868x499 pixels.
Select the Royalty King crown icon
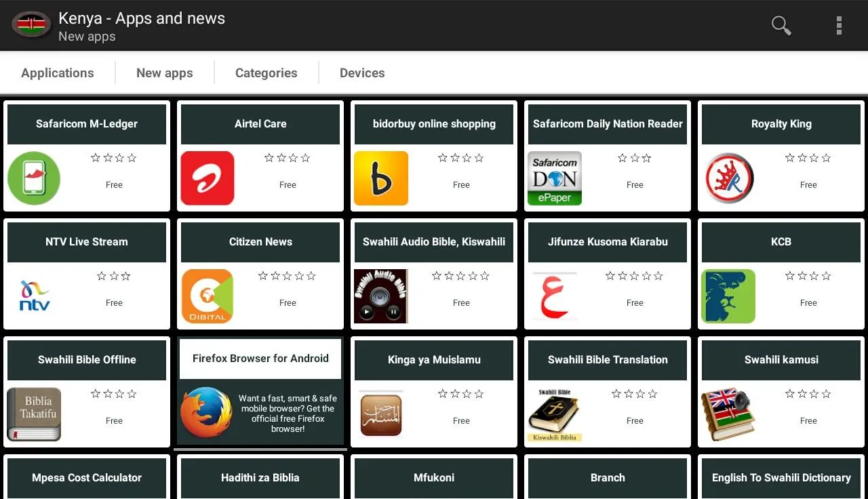pyautogui.click(x=728, y=178)
